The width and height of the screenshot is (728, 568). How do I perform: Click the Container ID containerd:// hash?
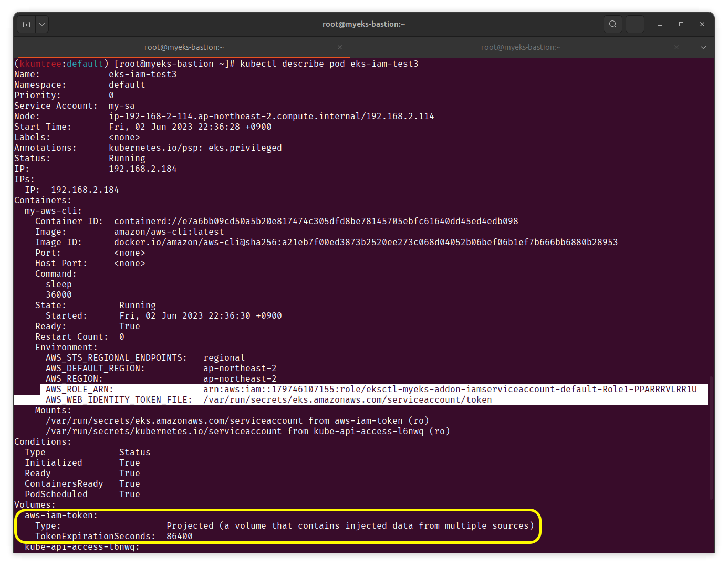pos(316,221)
